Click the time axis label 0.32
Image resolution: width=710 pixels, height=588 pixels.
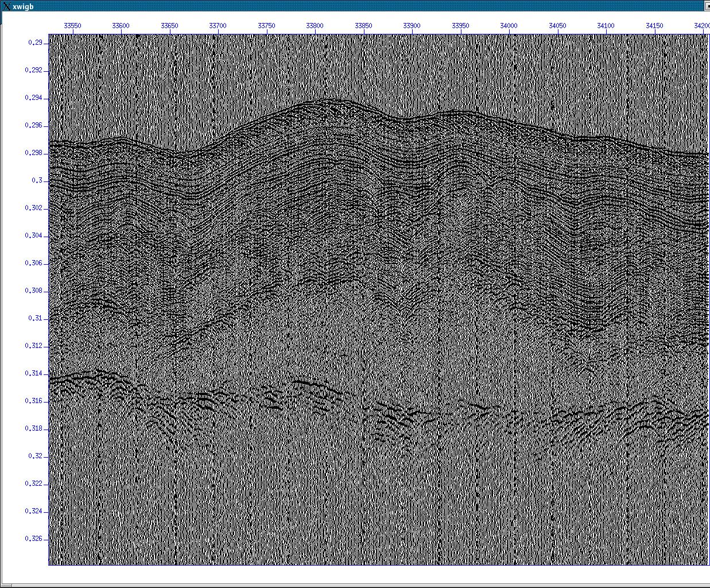(x=35, y=456)
